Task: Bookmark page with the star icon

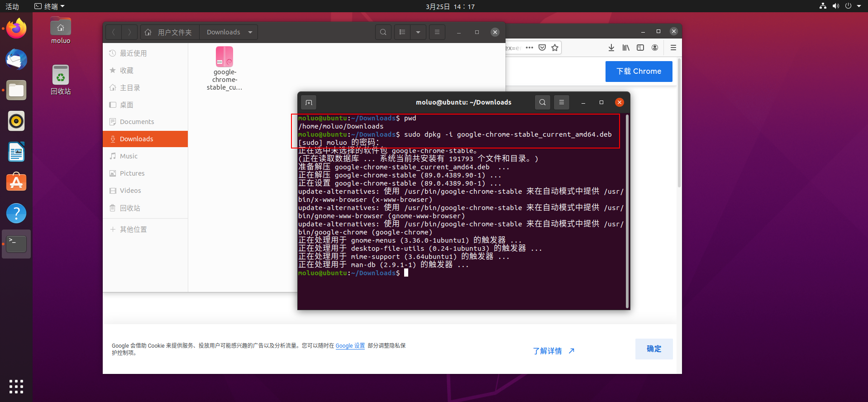Action: [555, 48]
